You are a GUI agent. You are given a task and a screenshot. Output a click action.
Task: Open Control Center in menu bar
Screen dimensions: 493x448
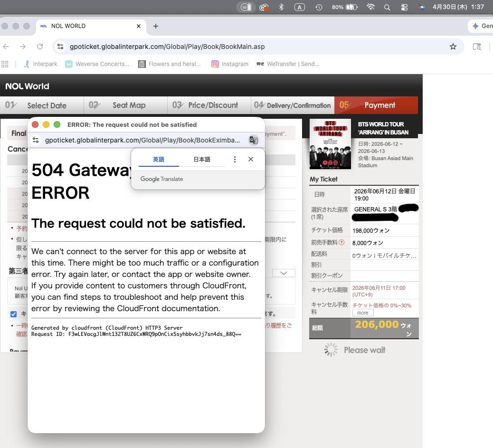click(404, 7)
